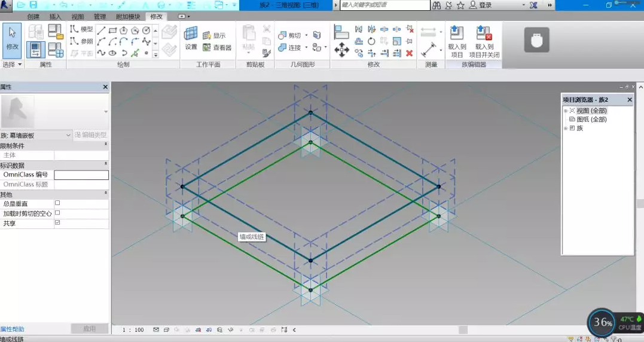Open the 插入 ribbon tab
Viewport: 644px width, 342px height.
click(55, 17)
